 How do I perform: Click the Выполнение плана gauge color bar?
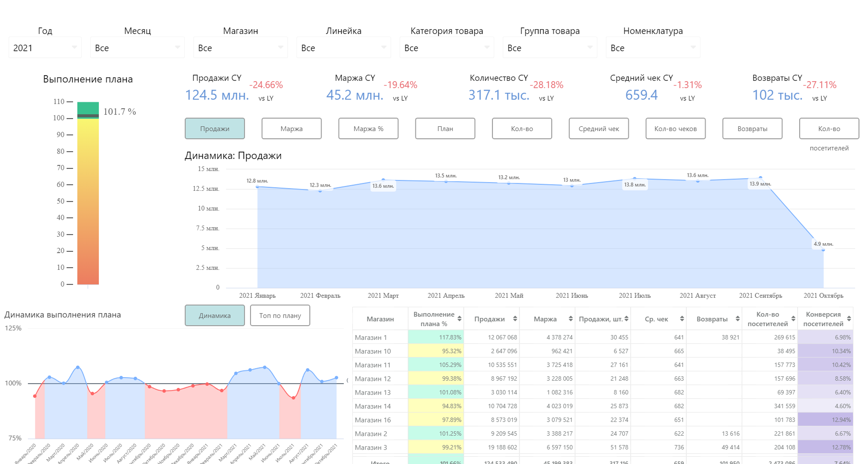[x=88, y=193]
